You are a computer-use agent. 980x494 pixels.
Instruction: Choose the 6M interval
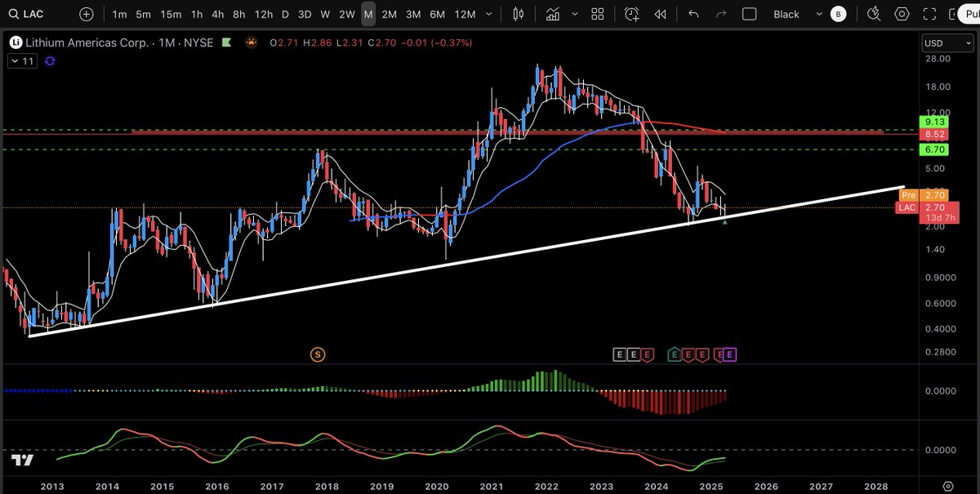pos(437,14)
